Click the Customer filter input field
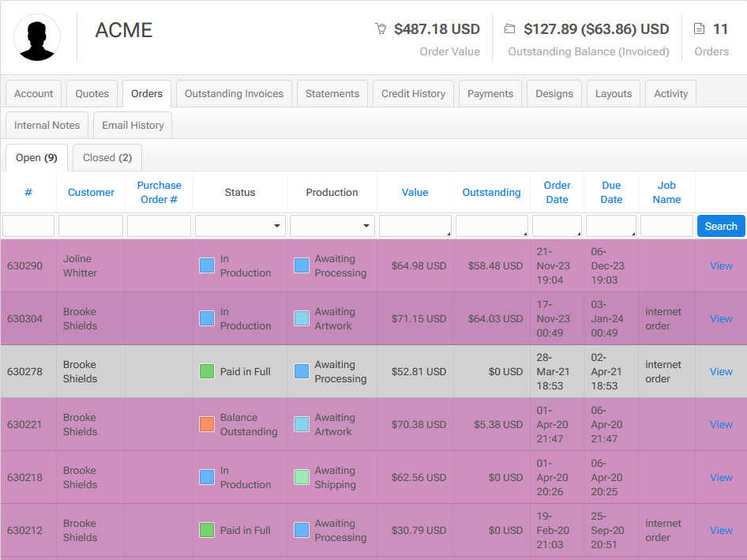The image size is (747, 560). [x=91, y=226]
